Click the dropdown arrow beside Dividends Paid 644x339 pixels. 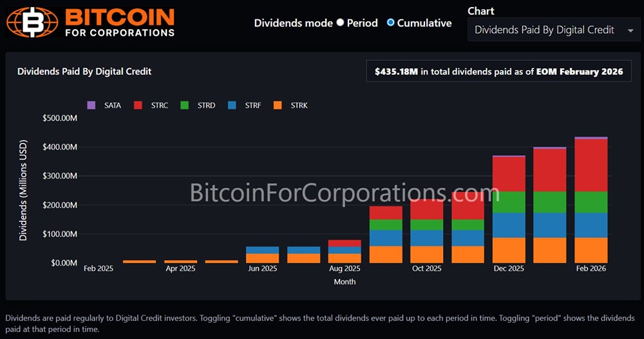pyautogui.click(x=629, y=30)
